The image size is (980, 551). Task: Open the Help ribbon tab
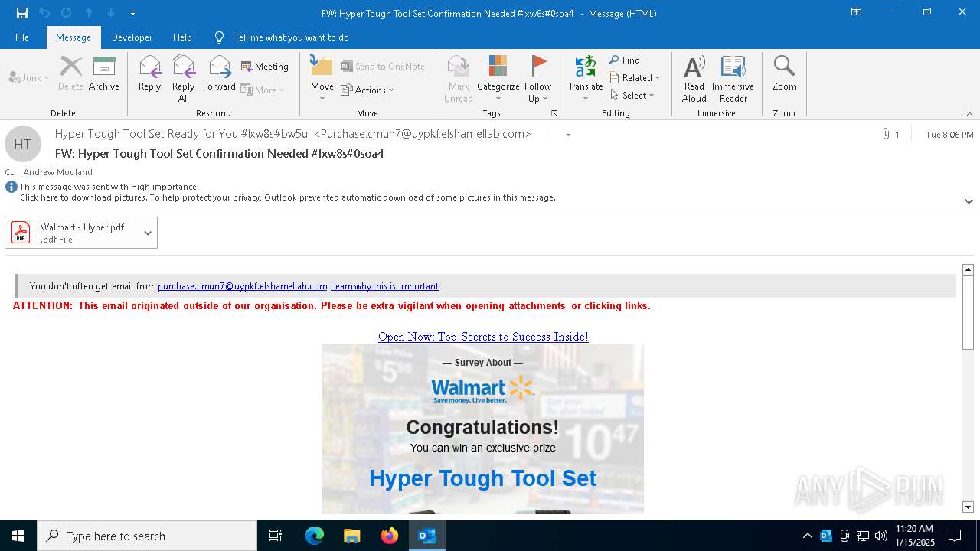coord(182,37)
